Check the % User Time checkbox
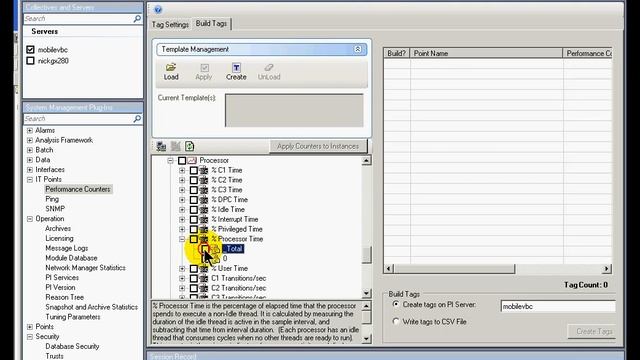 click(x=193, y=268)
